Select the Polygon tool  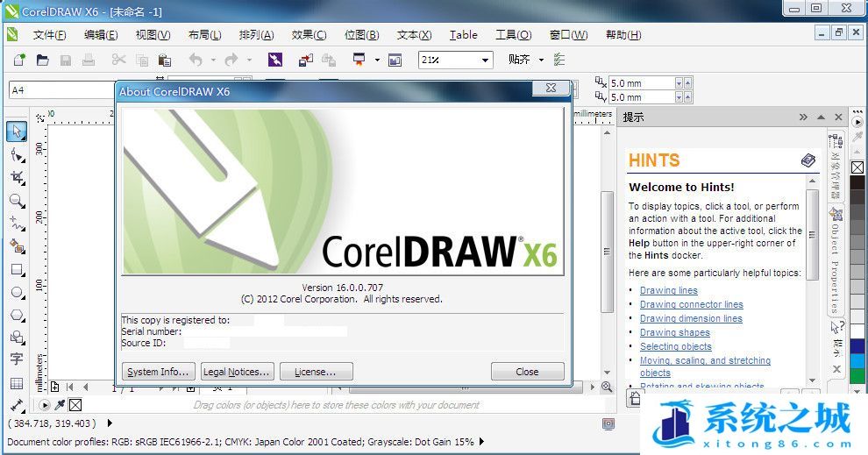click(x=18, y=315)
